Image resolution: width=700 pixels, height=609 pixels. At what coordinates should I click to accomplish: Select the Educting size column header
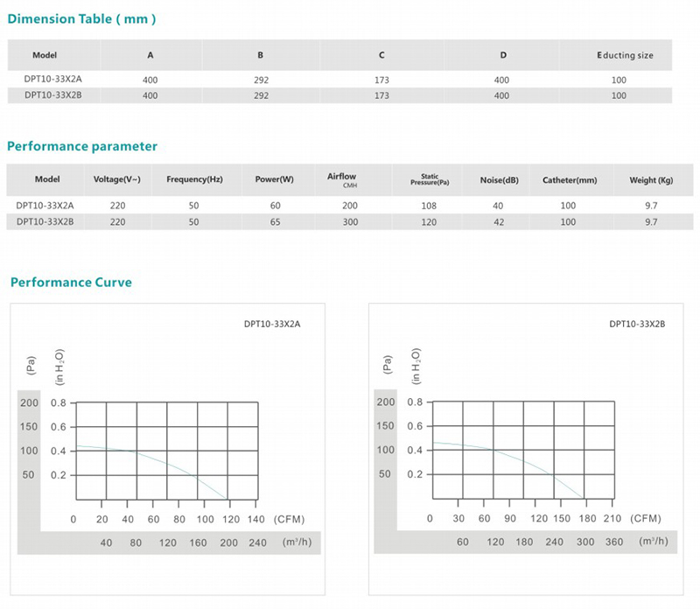[625, 55]
